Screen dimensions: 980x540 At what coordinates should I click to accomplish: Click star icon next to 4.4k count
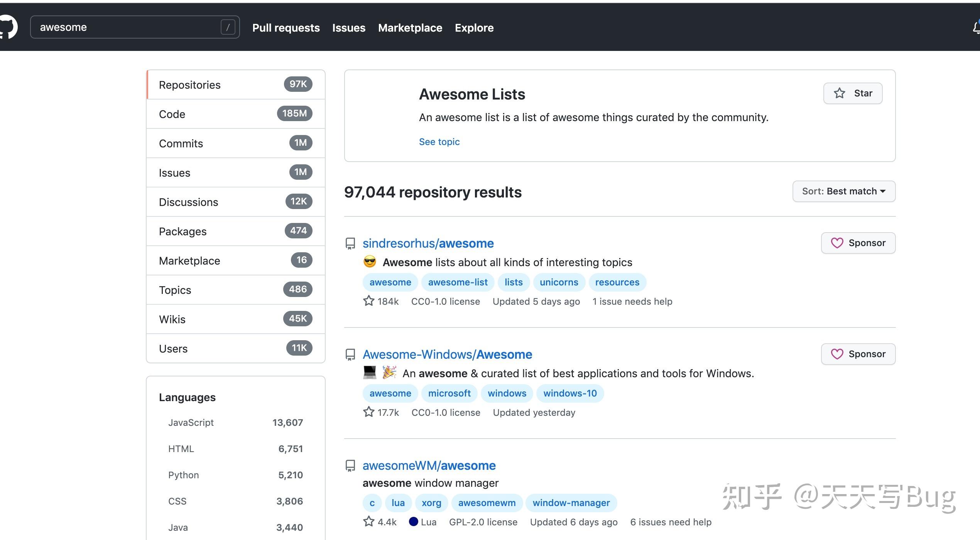point(368,521)
